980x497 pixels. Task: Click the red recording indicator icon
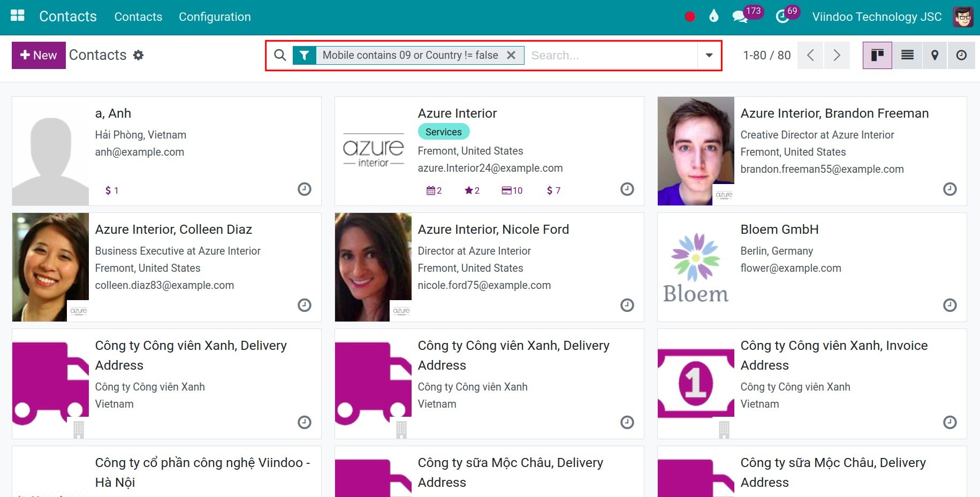(690, 17)
